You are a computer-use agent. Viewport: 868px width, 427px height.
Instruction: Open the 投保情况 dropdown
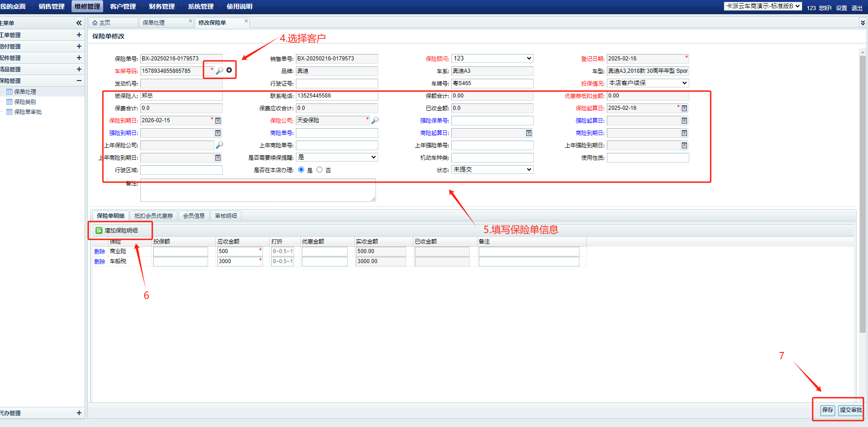click(648, 83)
